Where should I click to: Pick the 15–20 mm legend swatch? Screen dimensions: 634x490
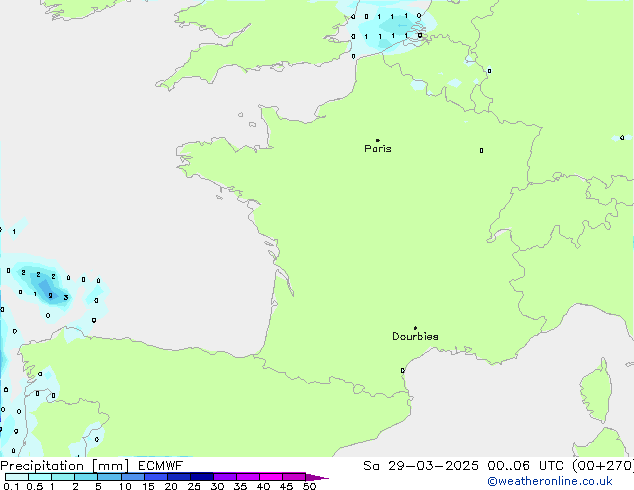pyautogui.click(x=156, y=477)
